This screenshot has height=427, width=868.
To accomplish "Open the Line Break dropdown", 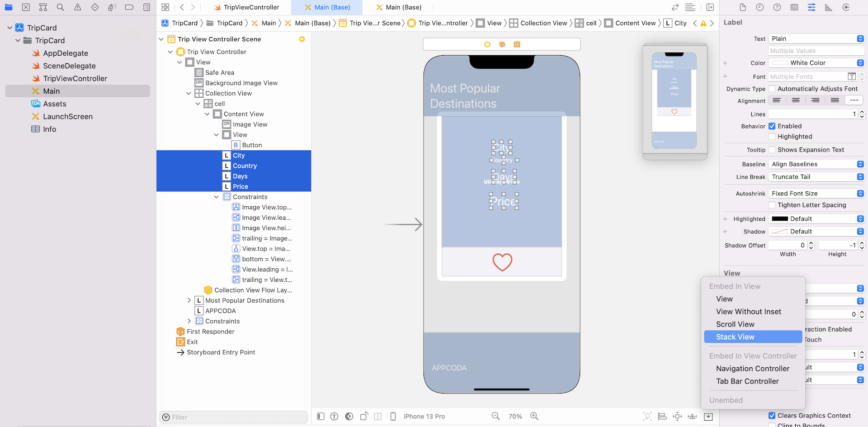I will (816, 177).
